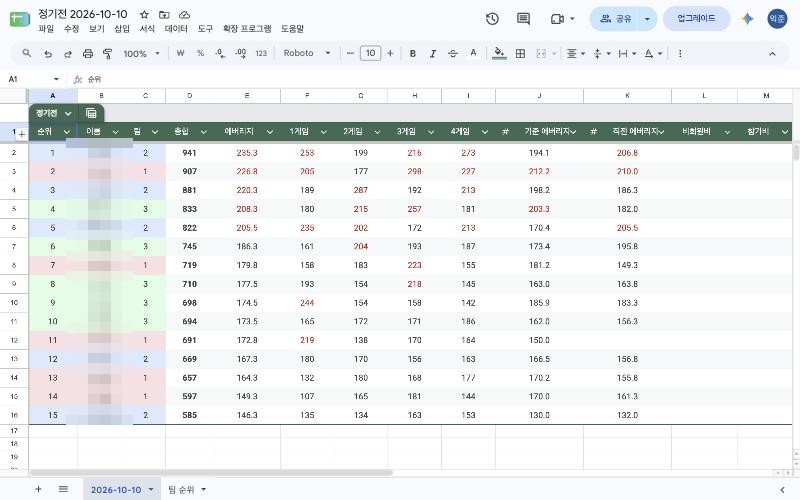
Task: Open the 정기전 table name dropdown
Action: click(x=68, y=113)
